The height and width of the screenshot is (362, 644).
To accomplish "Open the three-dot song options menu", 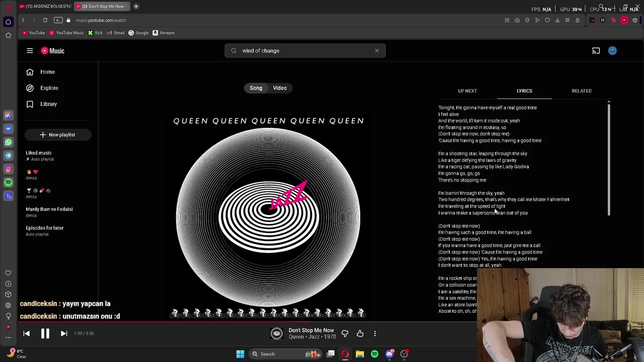I will point(375,333).
